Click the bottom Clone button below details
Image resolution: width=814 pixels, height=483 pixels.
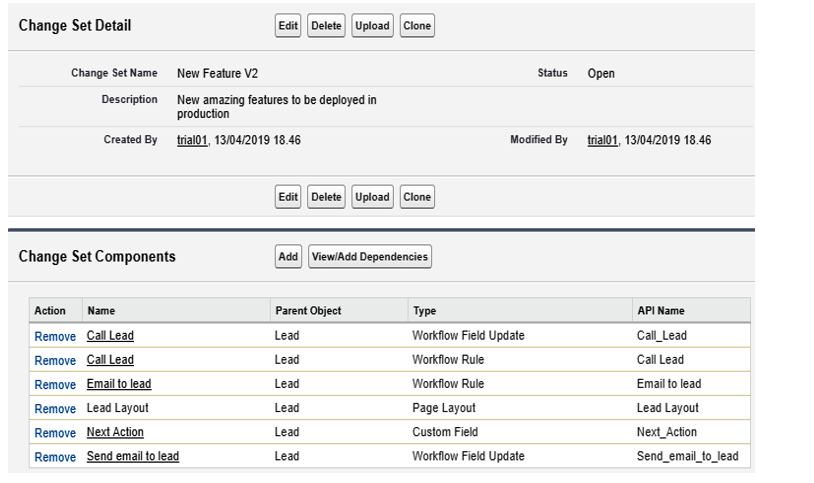tap(417, 197)
